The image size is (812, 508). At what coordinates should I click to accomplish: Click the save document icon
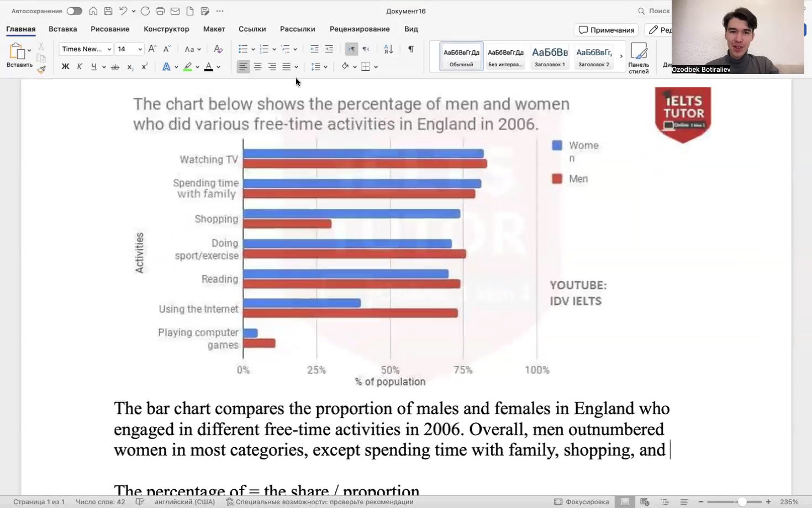coord(108,11)
